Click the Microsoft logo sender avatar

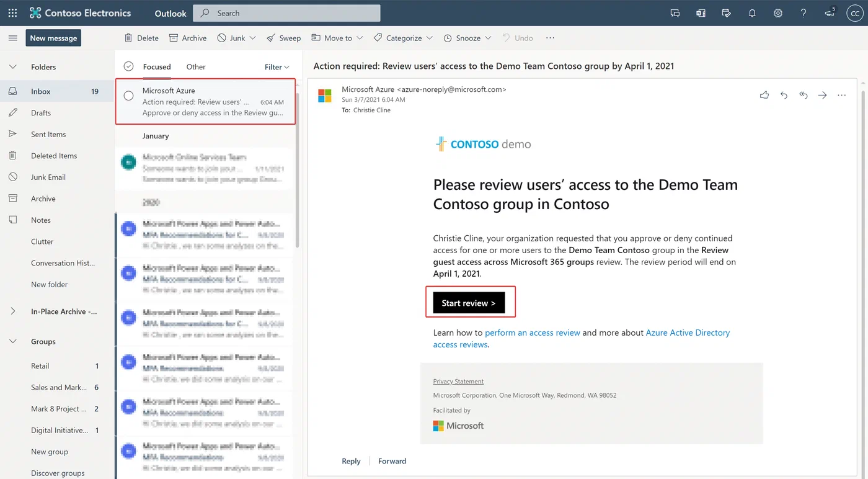(x=325, y=96)
